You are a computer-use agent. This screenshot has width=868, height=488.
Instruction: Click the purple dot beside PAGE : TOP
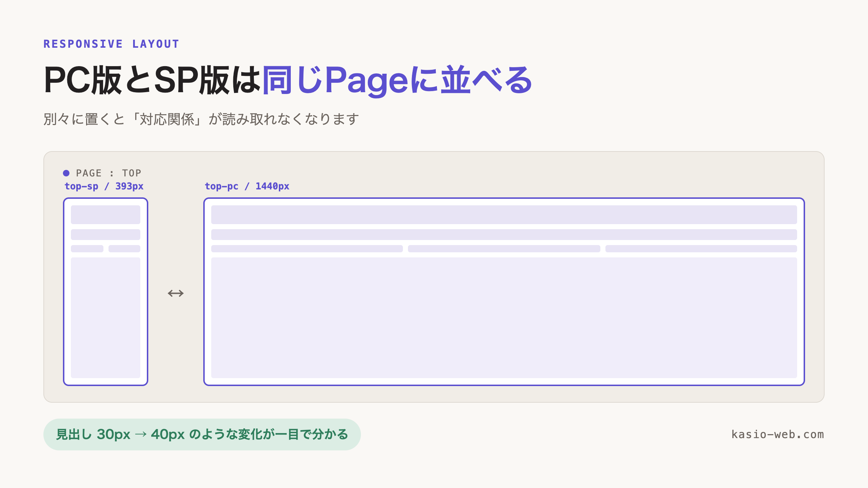tap(66, 173)
